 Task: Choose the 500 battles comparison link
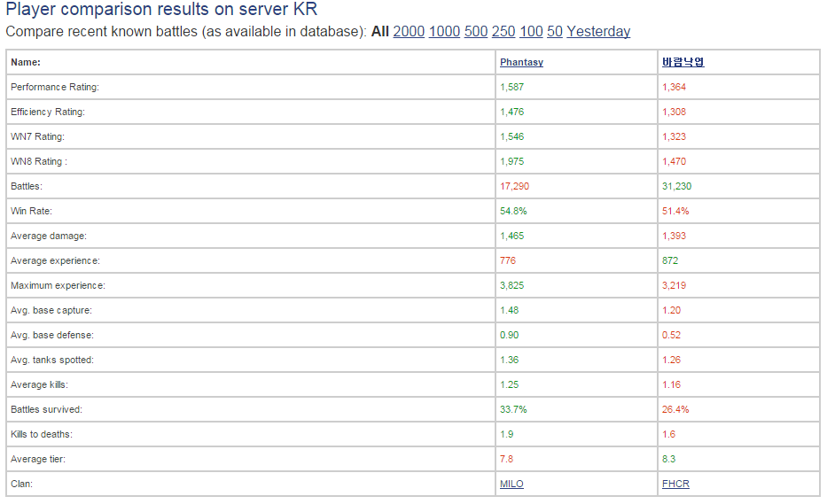point(476,32)
